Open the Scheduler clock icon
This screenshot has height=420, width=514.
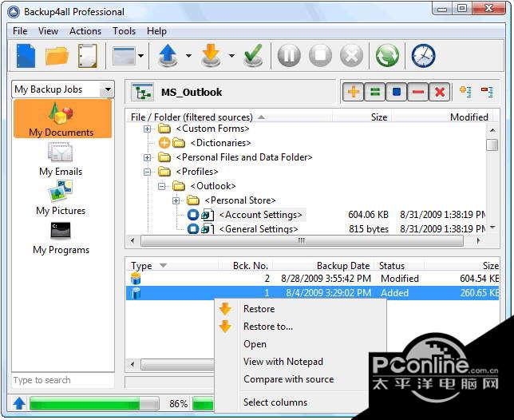(x=423, y=56)
